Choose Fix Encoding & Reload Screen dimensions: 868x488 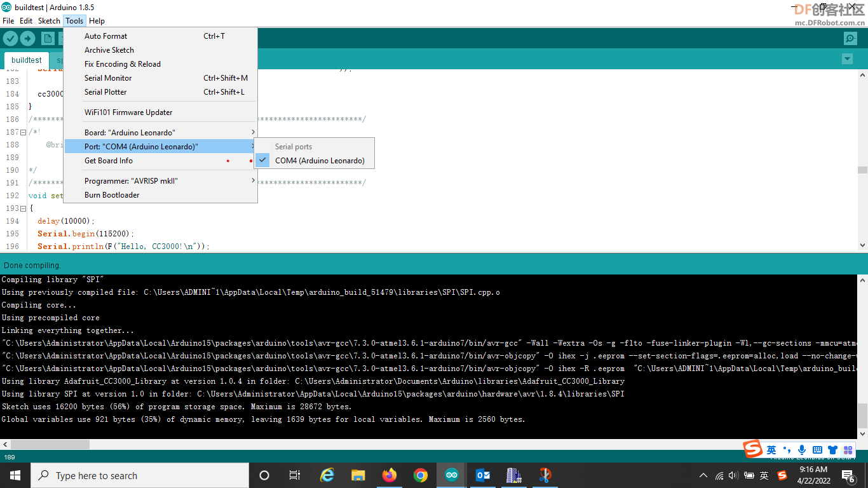click(161, 64)
